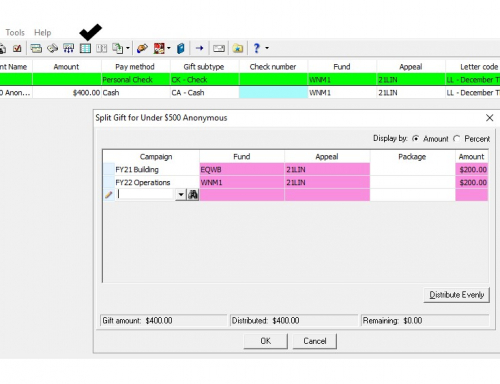This screenshot has height=384, width=500.
Task: Click the $400.00 amount cell in batch grid
Action: click(x=67, y=92)
